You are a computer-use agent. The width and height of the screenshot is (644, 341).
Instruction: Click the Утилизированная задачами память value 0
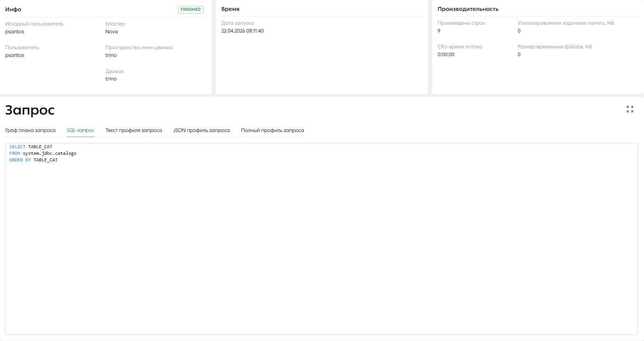519,31
